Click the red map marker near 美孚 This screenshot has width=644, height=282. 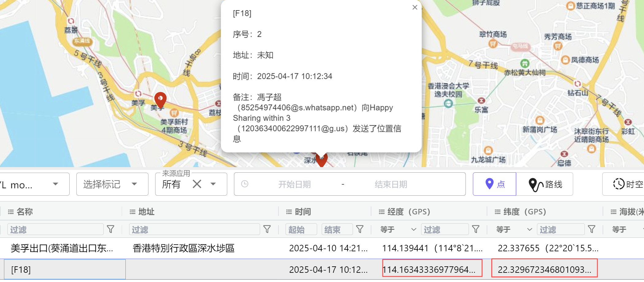[160, 100]
